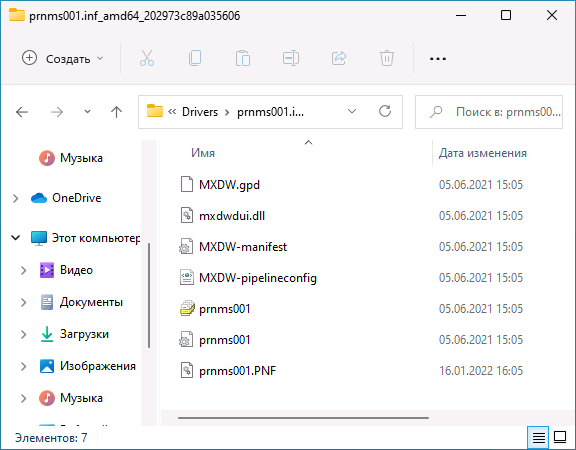Screen dimensions: 576x450
Task: Go up one folder level
Action: (x=116, y=112)
